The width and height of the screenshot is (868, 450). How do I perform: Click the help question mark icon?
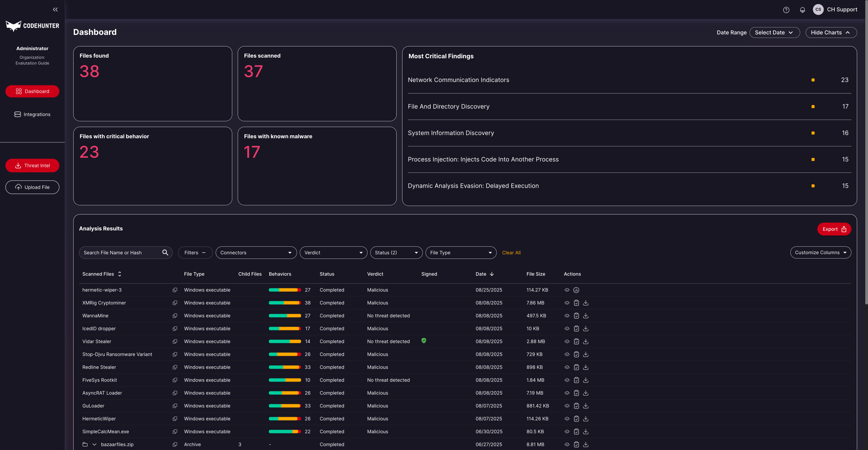(786, 10)
